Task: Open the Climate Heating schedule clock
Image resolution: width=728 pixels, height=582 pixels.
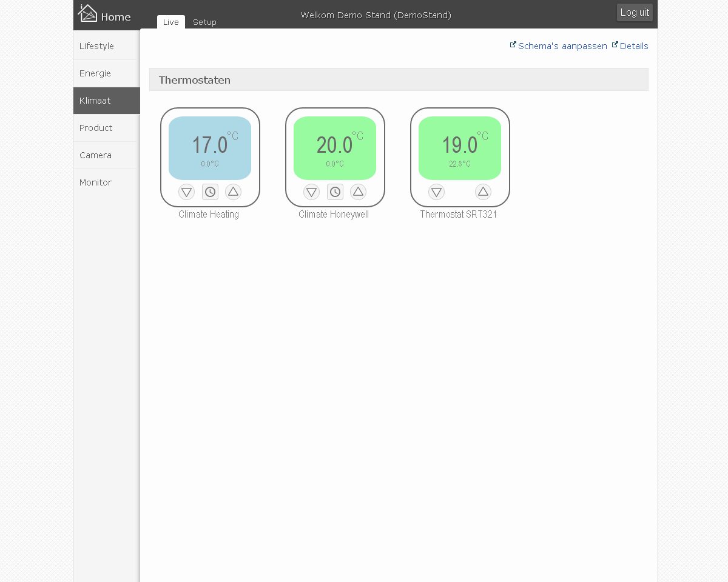Action: 210,192
